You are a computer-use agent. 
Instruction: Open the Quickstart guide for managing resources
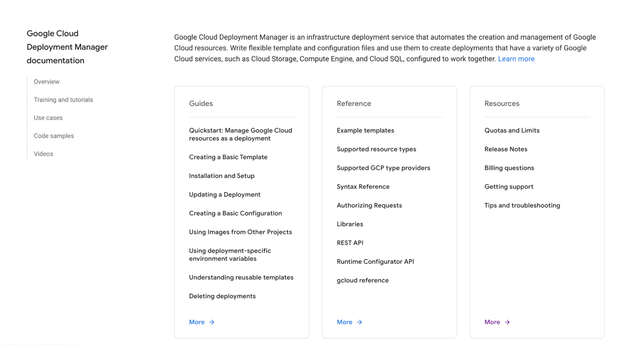pyautogui.click(x=240, y=134)
